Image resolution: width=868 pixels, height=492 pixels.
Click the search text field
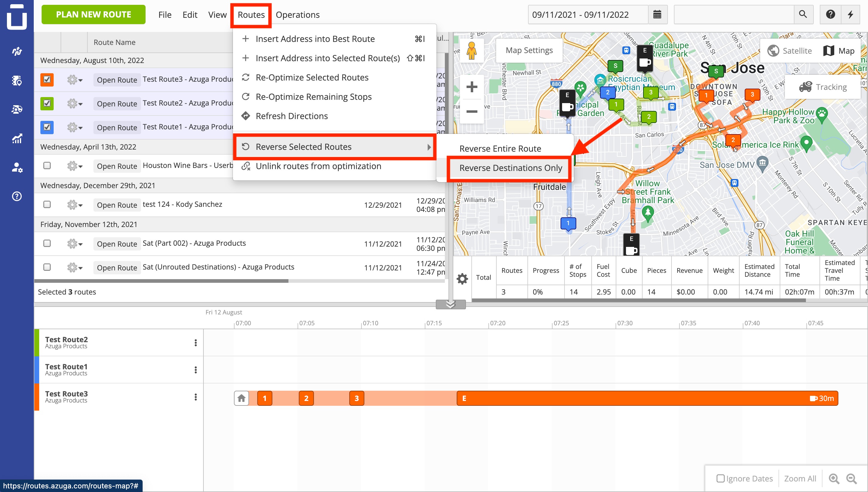[x=734, y=14]
